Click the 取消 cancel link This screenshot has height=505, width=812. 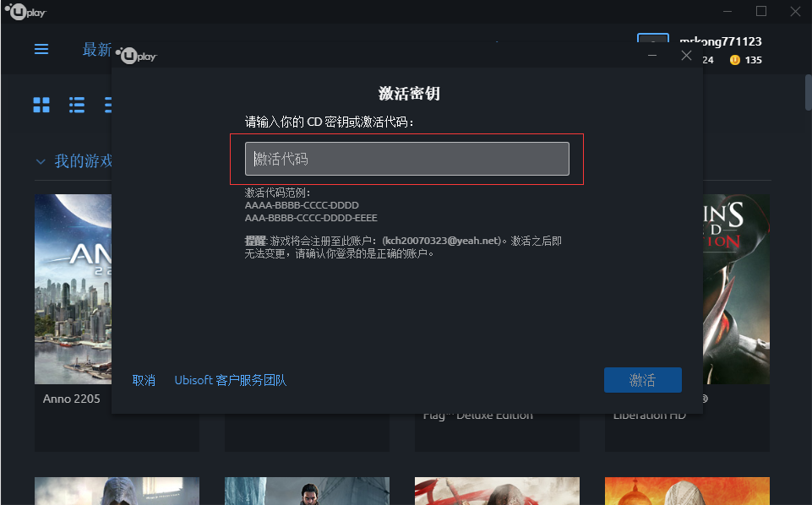click(144, 380)
